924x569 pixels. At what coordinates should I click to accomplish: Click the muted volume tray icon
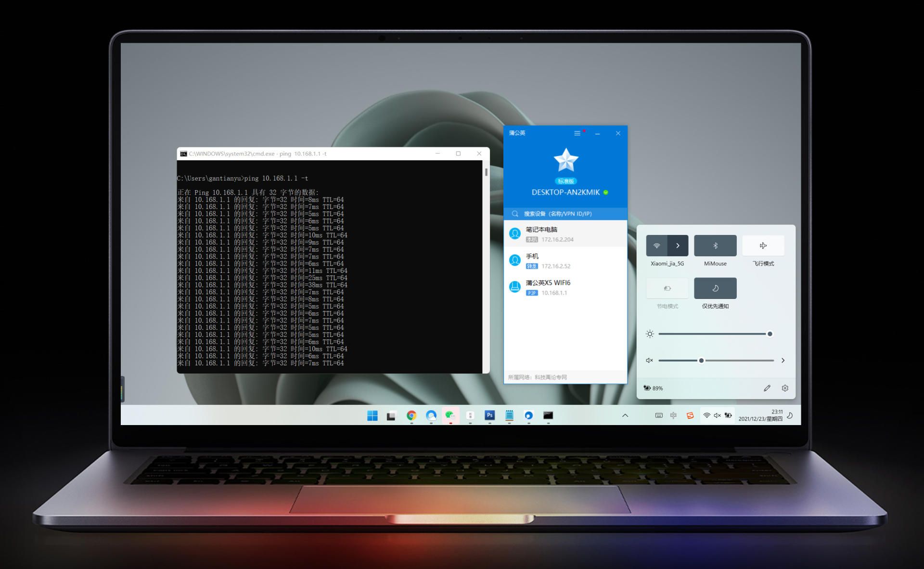717,415
